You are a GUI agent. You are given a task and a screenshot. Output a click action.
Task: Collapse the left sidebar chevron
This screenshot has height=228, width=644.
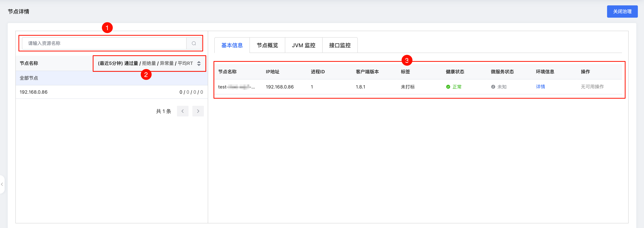pyautogui.click(x=2, y=184)
